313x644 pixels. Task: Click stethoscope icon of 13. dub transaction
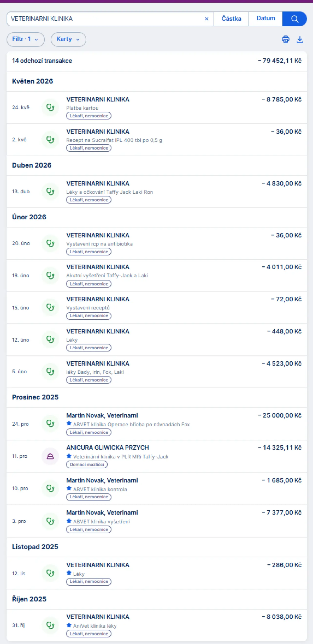[x=50, y=192]
